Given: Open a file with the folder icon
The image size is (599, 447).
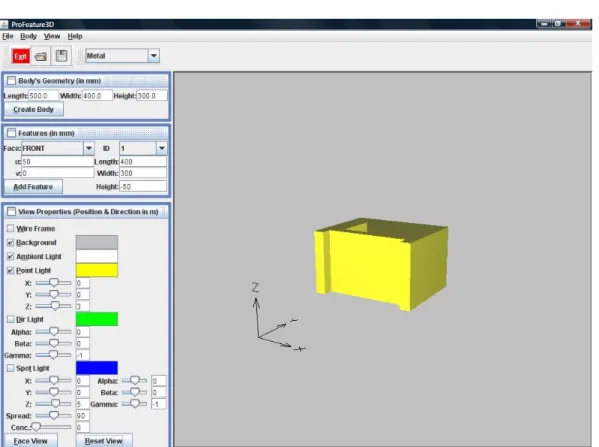Looking at the screenshot, I should coord(40,57).
